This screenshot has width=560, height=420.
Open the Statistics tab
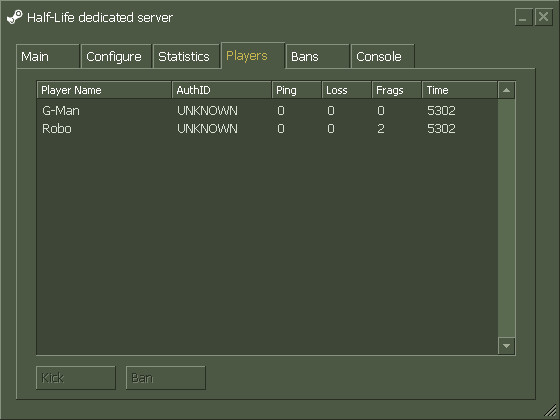click(x=186, y=56)
